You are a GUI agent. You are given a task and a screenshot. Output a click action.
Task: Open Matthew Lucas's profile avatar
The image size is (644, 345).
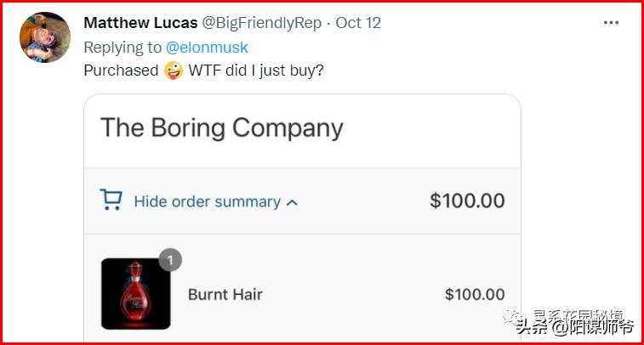[x=44, y=37]
